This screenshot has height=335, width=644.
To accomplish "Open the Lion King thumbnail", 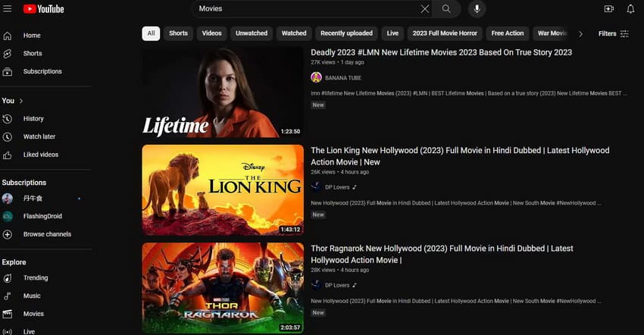I will click(223, 190).
